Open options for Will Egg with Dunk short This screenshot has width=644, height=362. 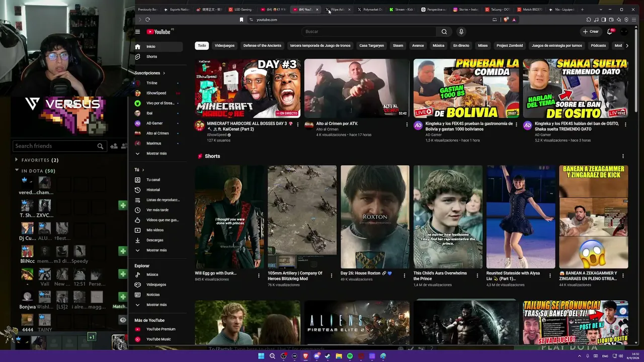coord(259,276)
